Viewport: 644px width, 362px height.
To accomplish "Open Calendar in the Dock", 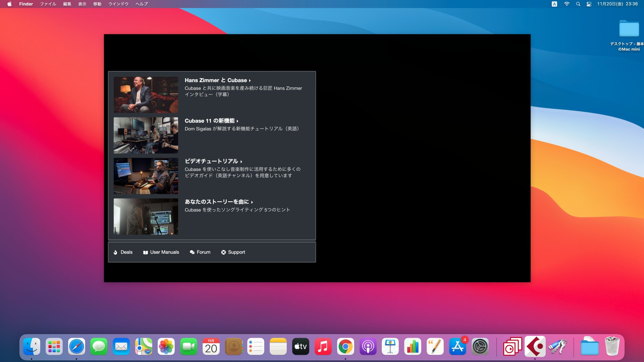I will point(211,346).
